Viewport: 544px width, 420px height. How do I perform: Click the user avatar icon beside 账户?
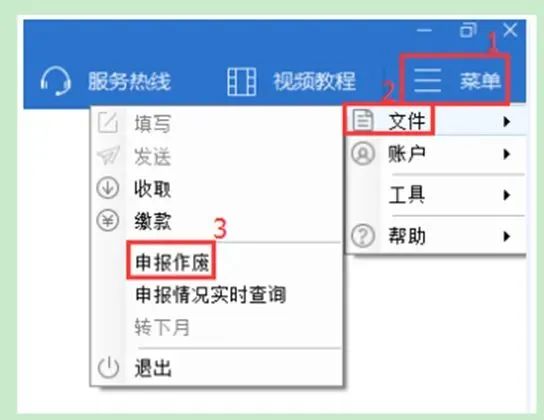pyautogui.click(x=363, y=153)
